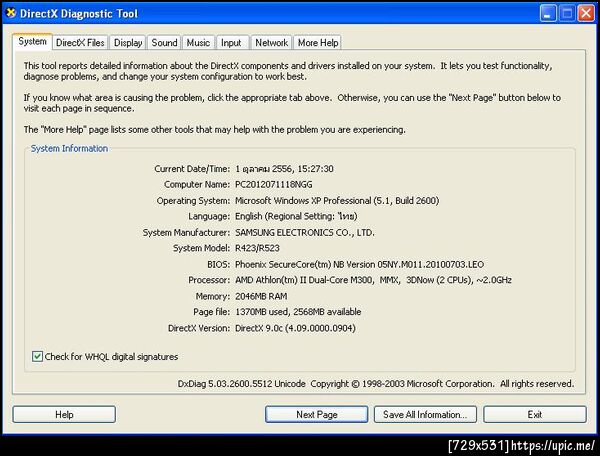Click the Next Page button
Viewport: 600px width, 456px height.
click(x=316, y=414)
